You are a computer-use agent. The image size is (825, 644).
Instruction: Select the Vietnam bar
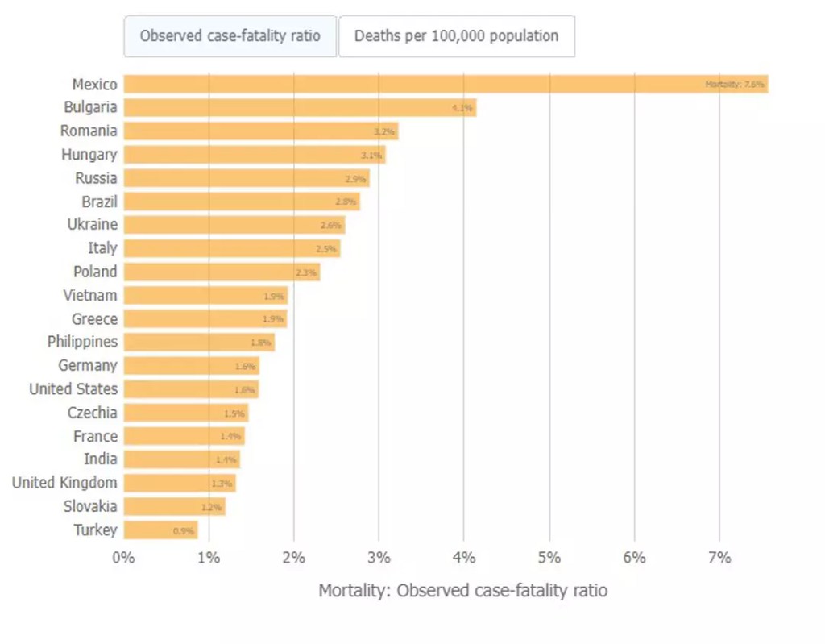click(205, 296)
